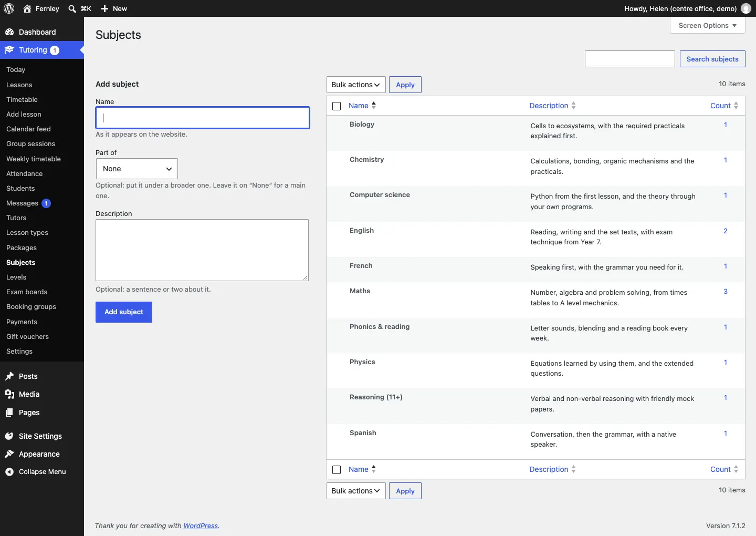Click the Messages unread count badge
Image resolution: width=756 pixels, height=536 pixels.
pos(46,203)
